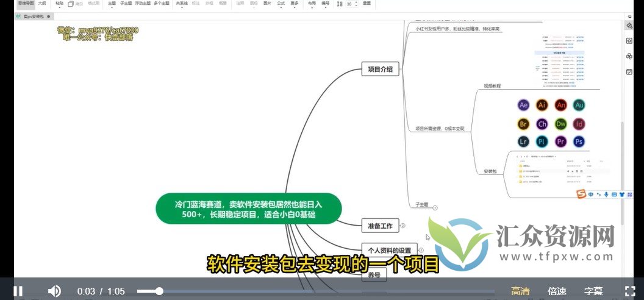Select the 卖ps安装包 document tab
644x300 pixels.
point(34,16)
